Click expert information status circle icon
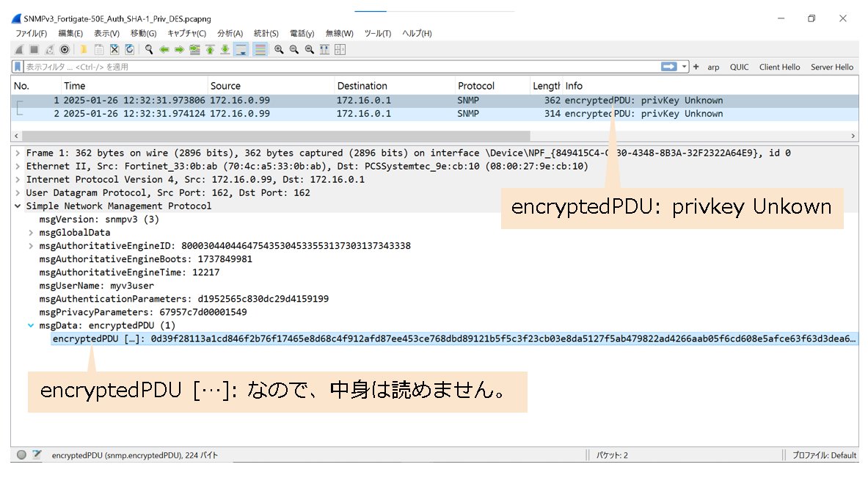 pyautogui.click(x=21, y=454)
